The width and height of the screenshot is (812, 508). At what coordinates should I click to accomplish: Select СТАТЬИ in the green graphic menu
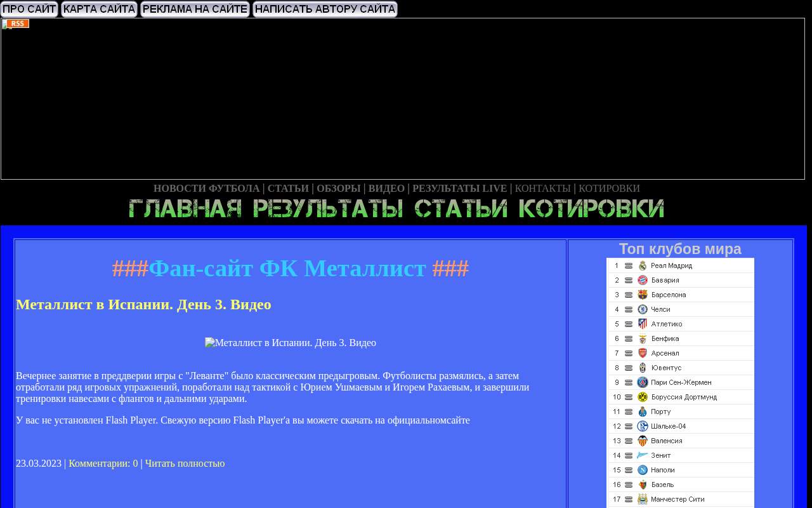461,209
